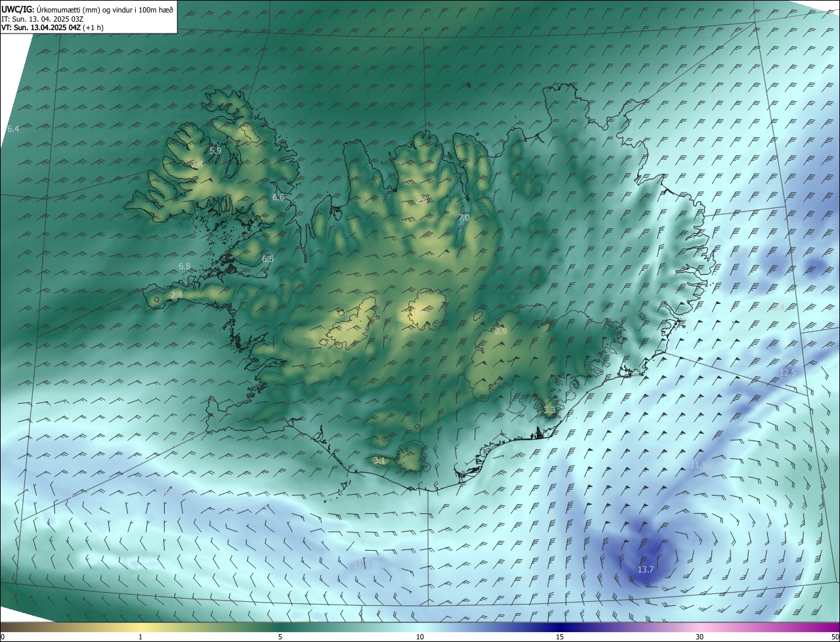Click the 6.6 value label
The image size is (840, 642).
[x=278, y=197]
